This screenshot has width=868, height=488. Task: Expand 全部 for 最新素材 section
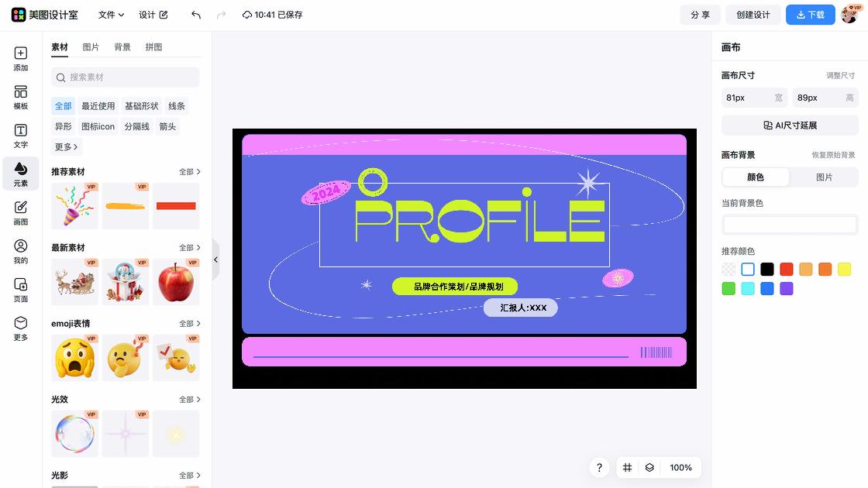[x=189, y=248]
